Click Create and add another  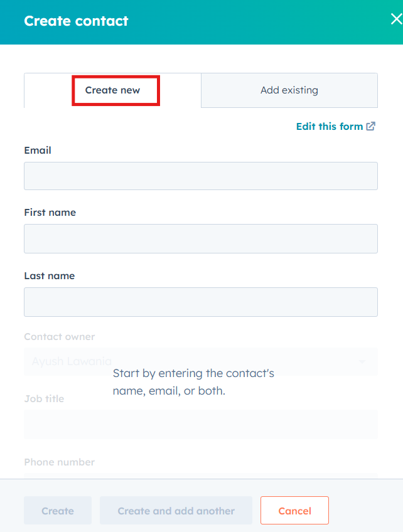[176, 511]
